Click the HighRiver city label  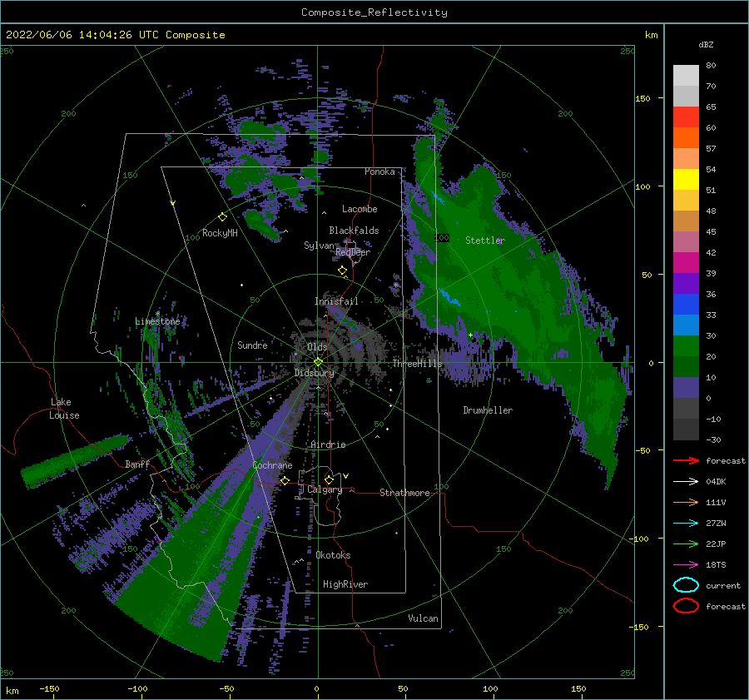tap(345, 584)
